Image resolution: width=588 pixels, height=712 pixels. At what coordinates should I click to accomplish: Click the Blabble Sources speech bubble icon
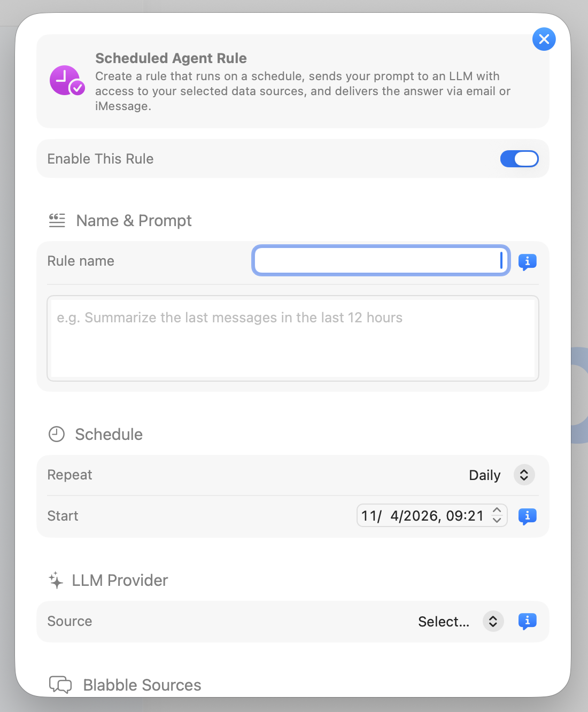point(60,685)
